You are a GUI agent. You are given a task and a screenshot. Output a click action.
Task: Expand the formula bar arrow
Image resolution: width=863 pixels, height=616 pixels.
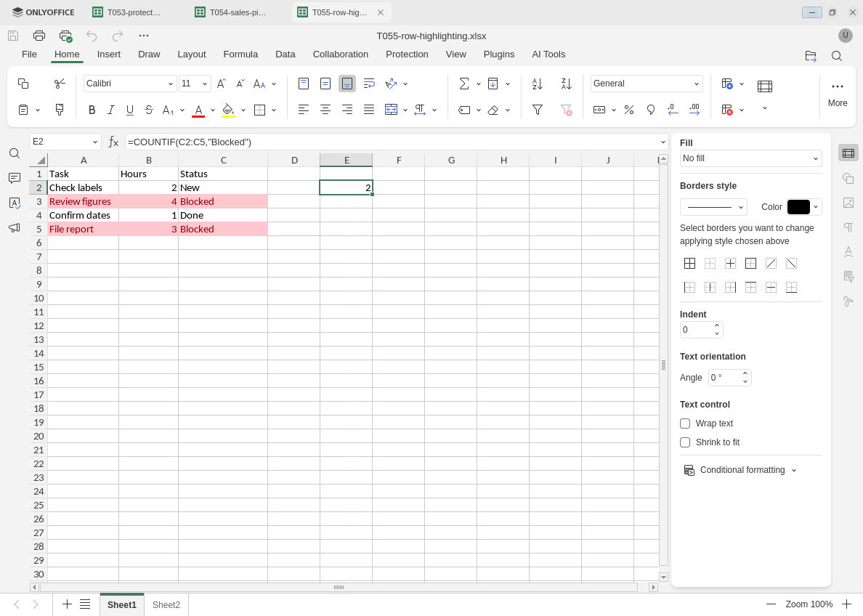point(663,142)
